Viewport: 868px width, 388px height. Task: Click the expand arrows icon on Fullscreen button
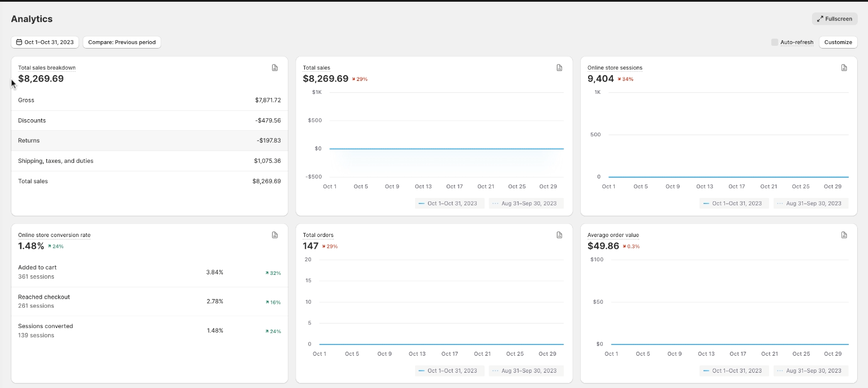pos(820,19)
